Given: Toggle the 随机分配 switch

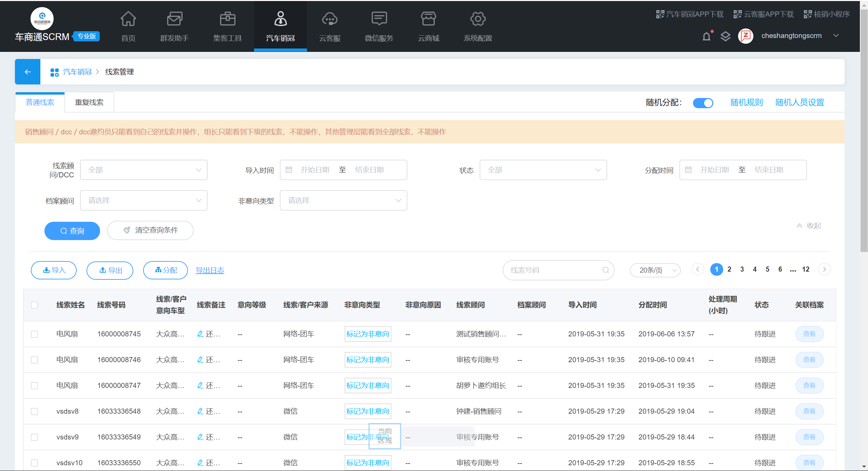Looking at the screenshot, I should pyautogui.click(x=703, y=103).
